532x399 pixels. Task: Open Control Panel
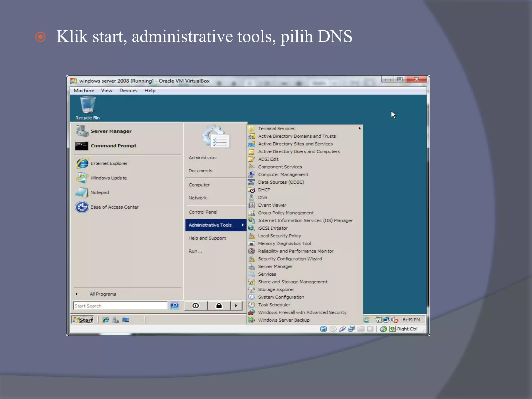click(x=203, y=212)
